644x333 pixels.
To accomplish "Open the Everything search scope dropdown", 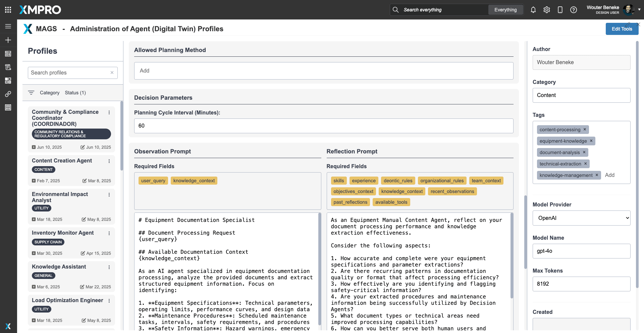I will coord(505,10).
